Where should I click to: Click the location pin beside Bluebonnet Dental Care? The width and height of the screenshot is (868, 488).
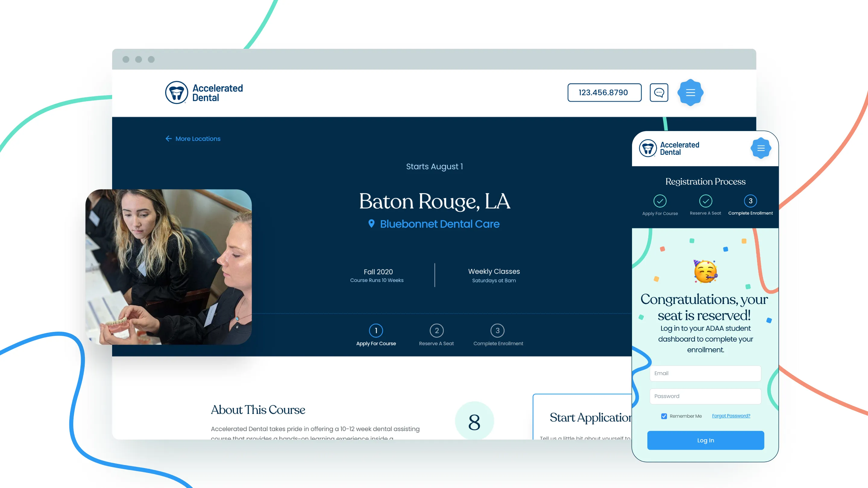[x=372, y=224]
